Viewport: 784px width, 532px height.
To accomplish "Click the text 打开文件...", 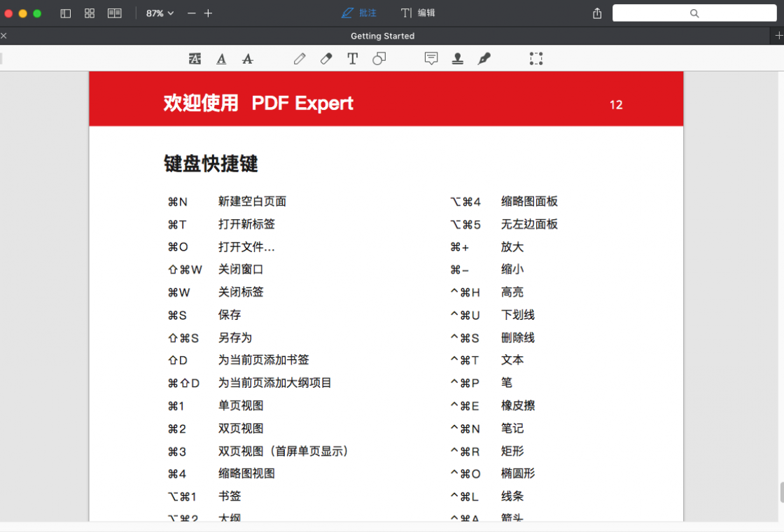I will coord(246,247).
